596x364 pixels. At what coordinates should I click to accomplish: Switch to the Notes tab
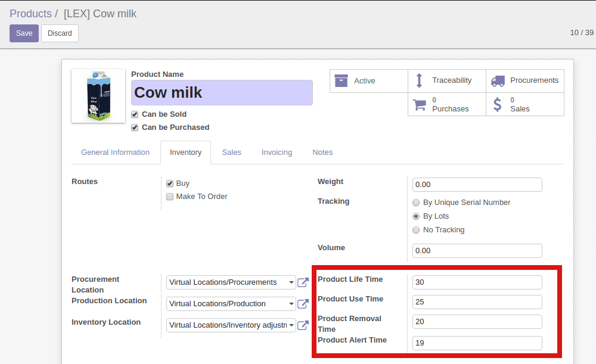tap(322, 153)
